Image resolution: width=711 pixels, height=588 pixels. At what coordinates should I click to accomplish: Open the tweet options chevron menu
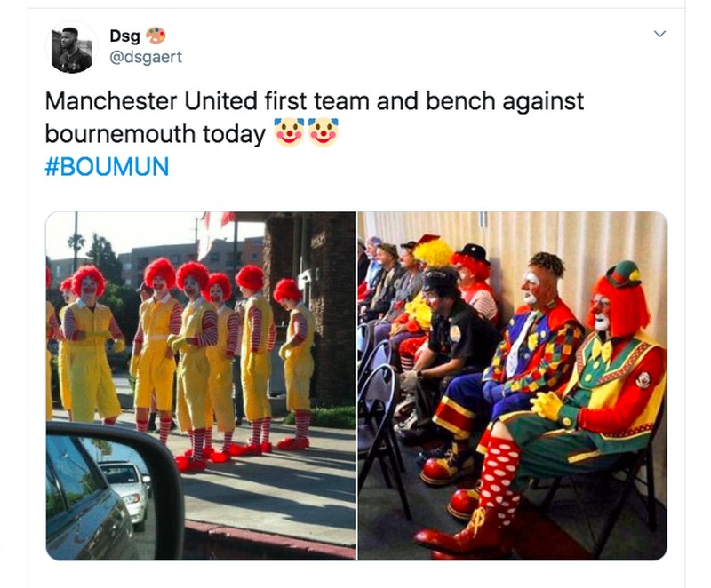pos(659,34)
